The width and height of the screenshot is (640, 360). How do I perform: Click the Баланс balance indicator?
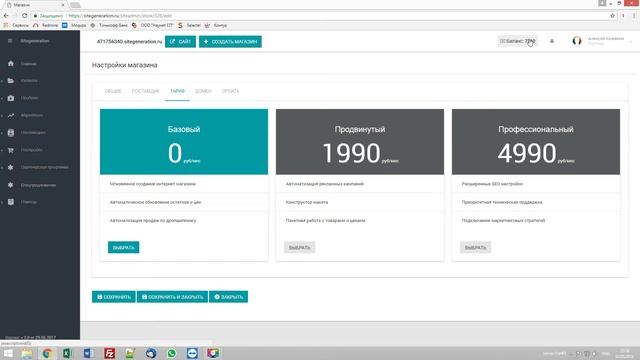point(518,41)
